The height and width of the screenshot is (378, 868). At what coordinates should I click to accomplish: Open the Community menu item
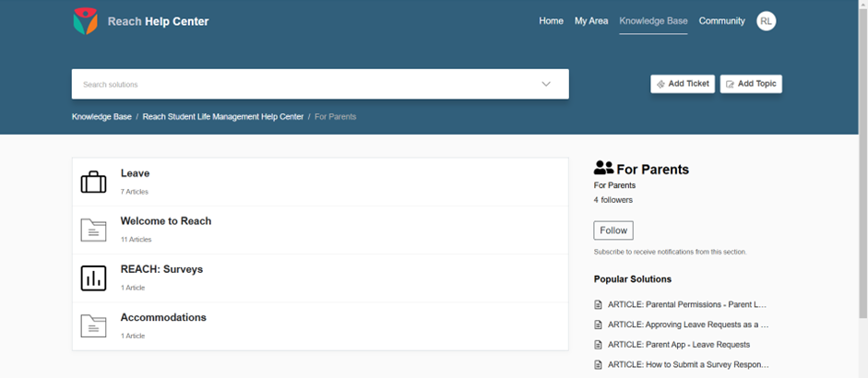tap(722, 21)
